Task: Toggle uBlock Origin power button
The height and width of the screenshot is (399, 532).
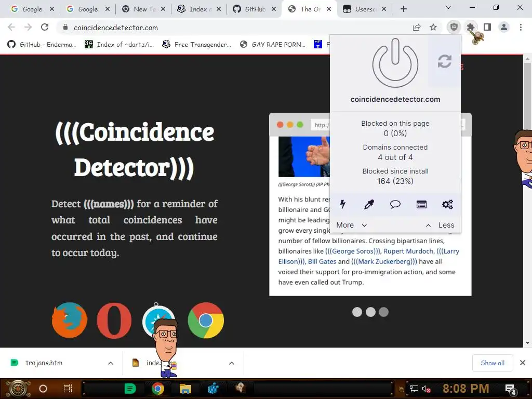Action: (395, 63)
